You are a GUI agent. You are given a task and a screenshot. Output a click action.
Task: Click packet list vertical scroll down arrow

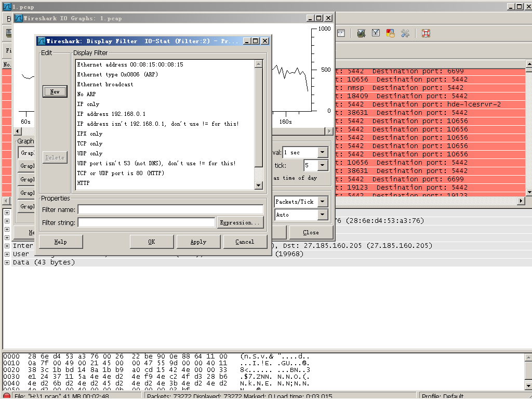coord(528,192)
